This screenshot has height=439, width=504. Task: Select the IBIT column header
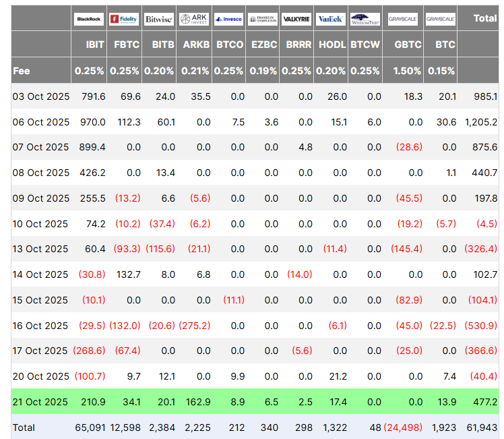(x=90, y=45)
